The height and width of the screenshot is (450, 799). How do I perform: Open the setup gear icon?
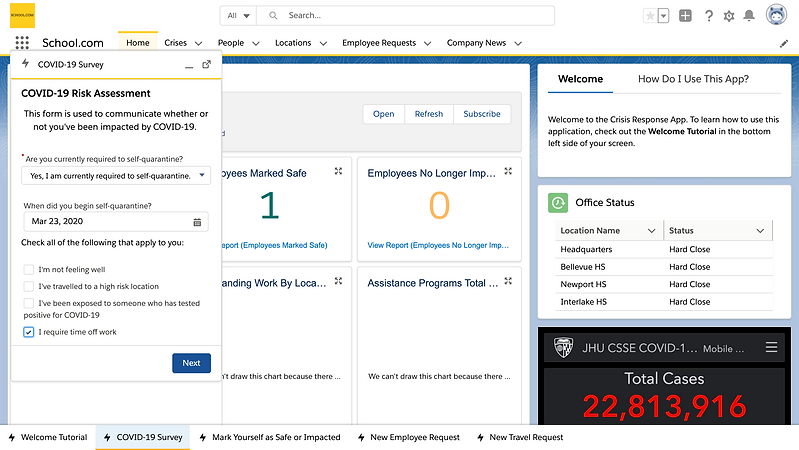pos(729,16)
